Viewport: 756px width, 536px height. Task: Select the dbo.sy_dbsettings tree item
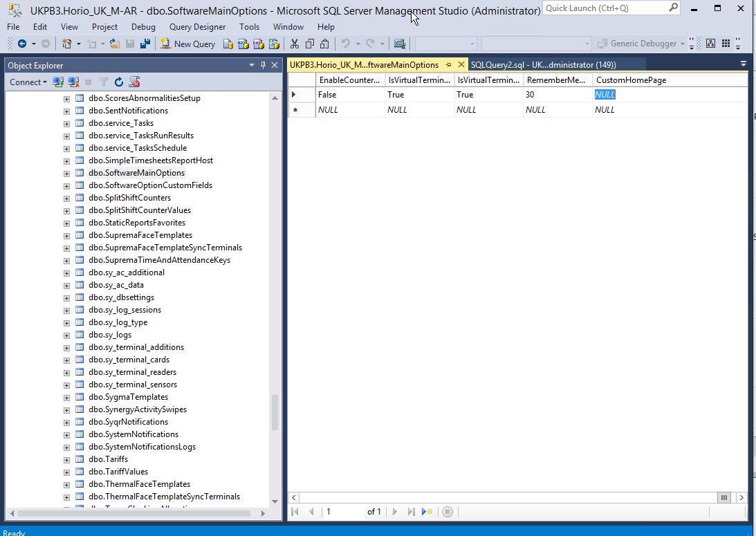pyautogui.click(x=122, y=297)
